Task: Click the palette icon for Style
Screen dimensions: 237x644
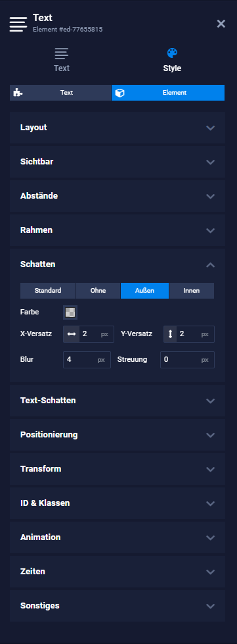Action: [x=172, y=53]
